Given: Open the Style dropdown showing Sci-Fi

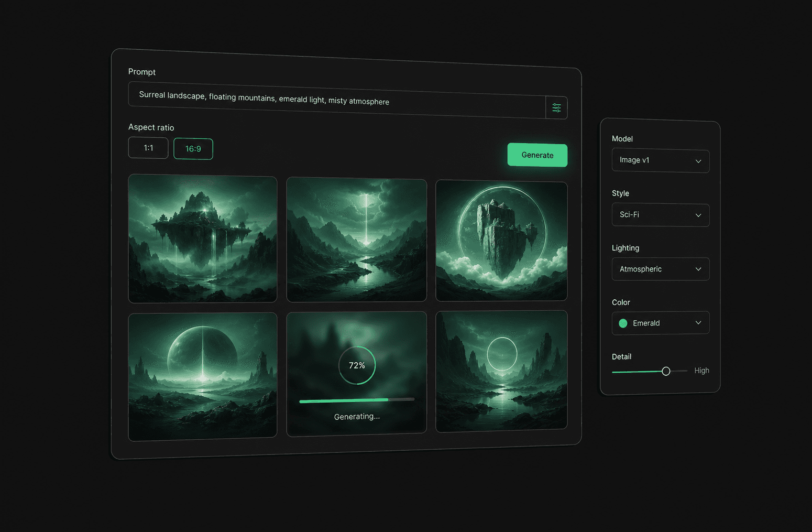Looking at the screenshot, I should 661,215.
